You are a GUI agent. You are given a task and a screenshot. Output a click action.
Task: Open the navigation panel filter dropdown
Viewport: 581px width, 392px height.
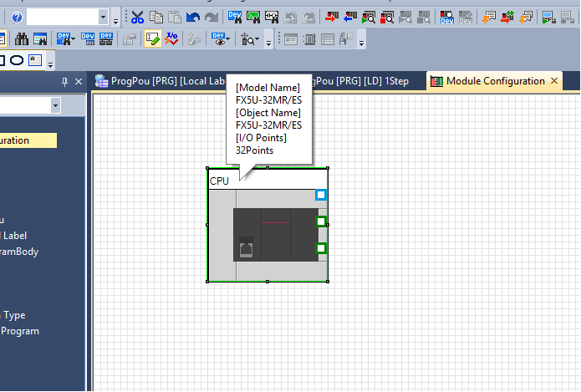pos(55,105)
